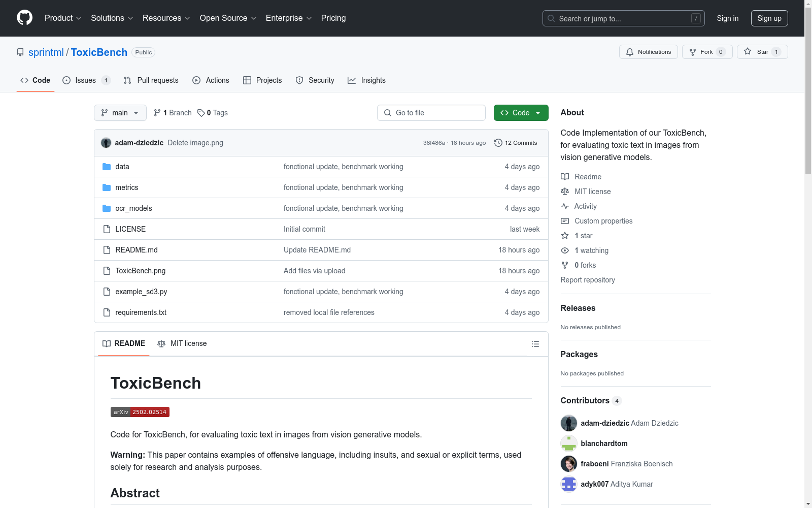Open the 38f486a commit hash

(434, 143)
